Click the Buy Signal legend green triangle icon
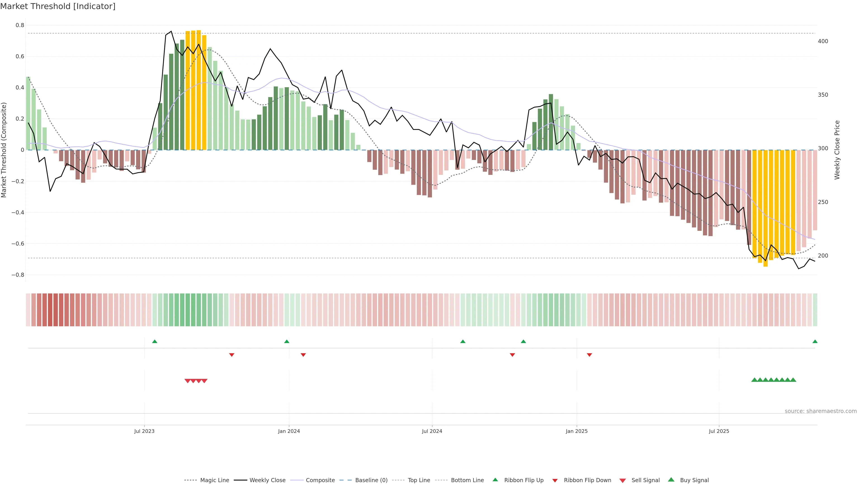868x488 pixels. click(671, 480)
